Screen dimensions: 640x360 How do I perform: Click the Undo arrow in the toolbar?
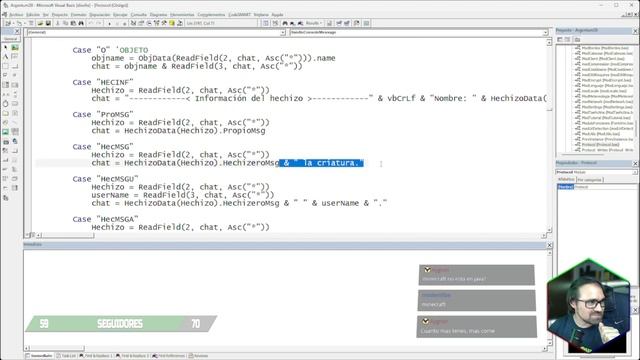pyautogui.click(x=91, y=23)
